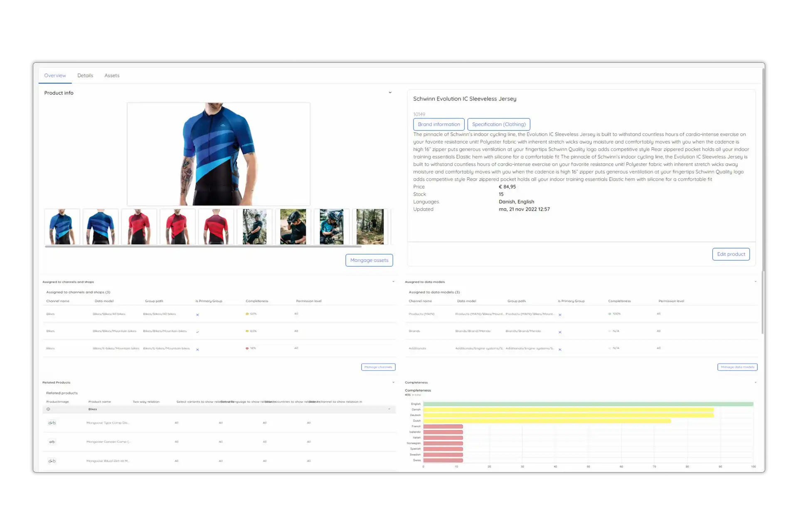Click the Mongoose Canaan Comp bike image icon
The image size is (798, 532).
pyautogui.click(x=52, y=442)
